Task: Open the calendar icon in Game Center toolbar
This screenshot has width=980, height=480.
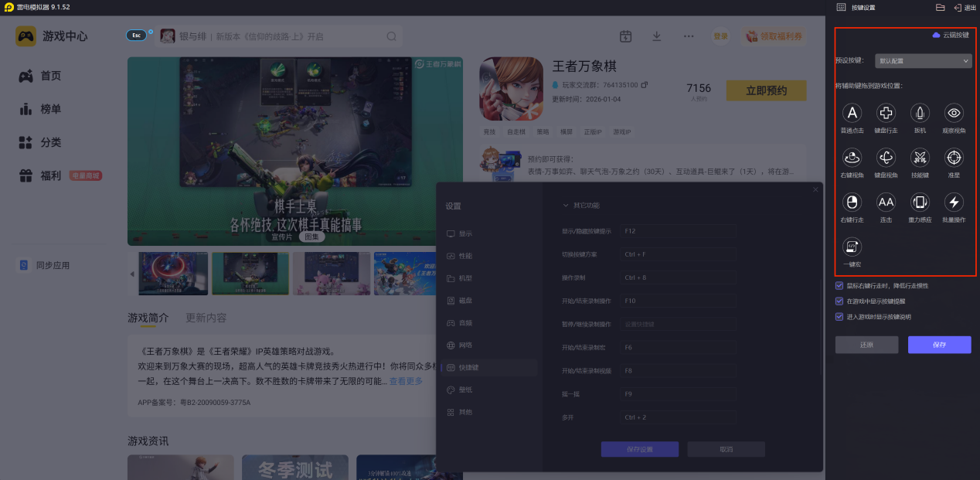Action: (626, 36)
